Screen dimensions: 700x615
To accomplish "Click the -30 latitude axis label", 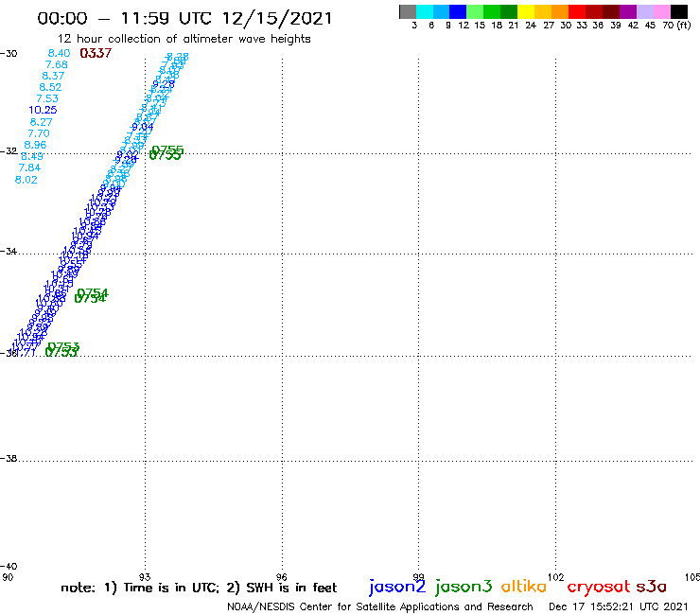I will pyautogui.click(x=9, y=54).
